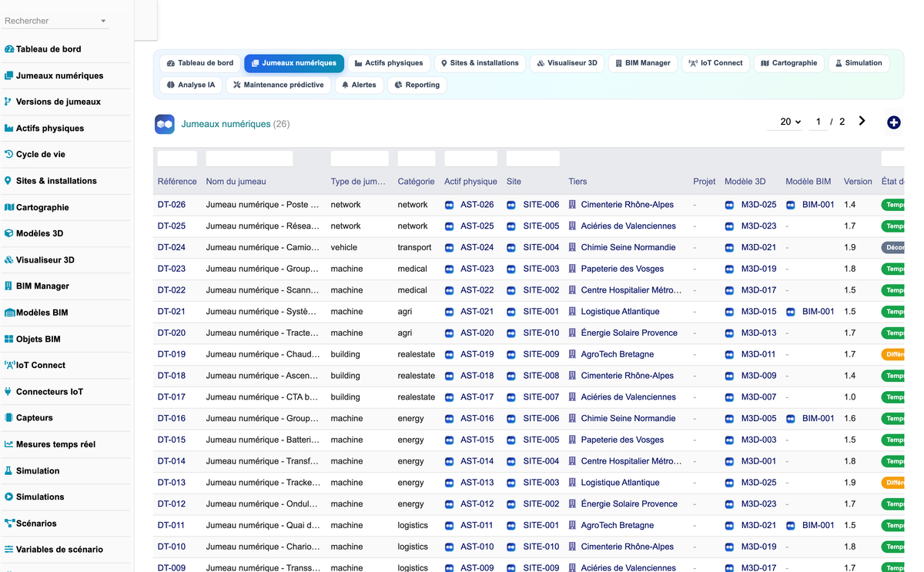Switch to Visualiseur 3D tab
The height and width of the screenshot is (572, 924).
(567, 63)
